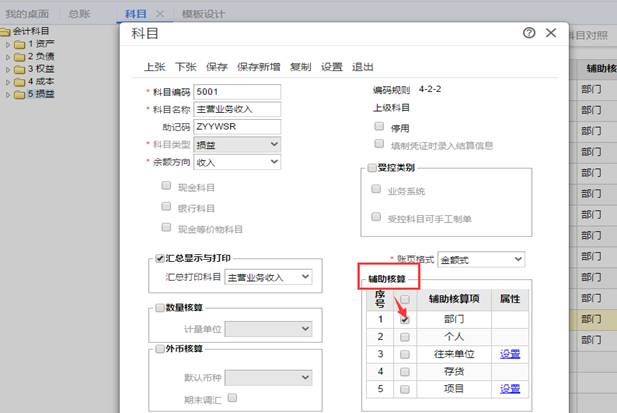Click the 1 资产 folder icon
The image size is (617, 413).
(x=20, y=44)
